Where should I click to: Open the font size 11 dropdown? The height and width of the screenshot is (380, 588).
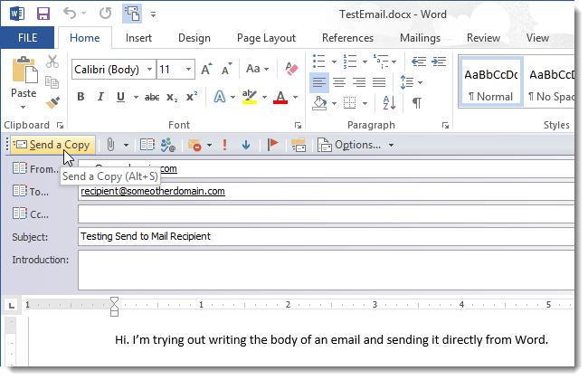point(188,70)
